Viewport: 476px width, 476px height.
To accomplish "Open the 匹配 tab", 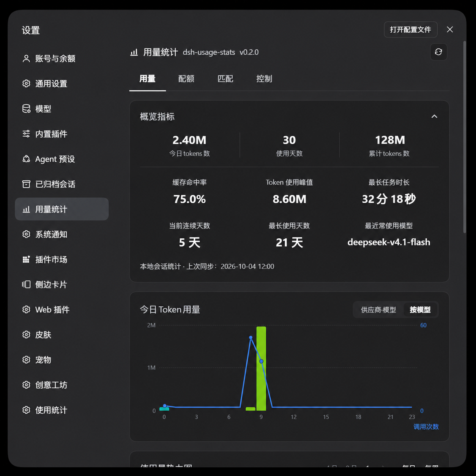I will (225, 79).
